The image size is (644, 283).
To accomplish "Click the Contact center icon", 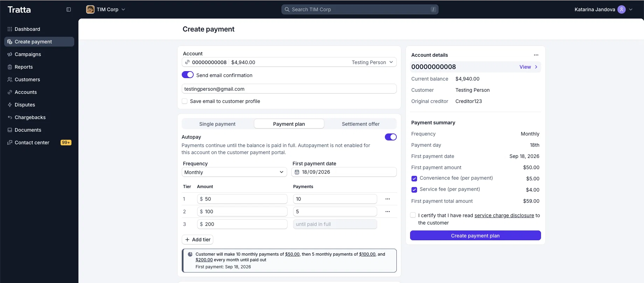I will click(x=10, y=143).
